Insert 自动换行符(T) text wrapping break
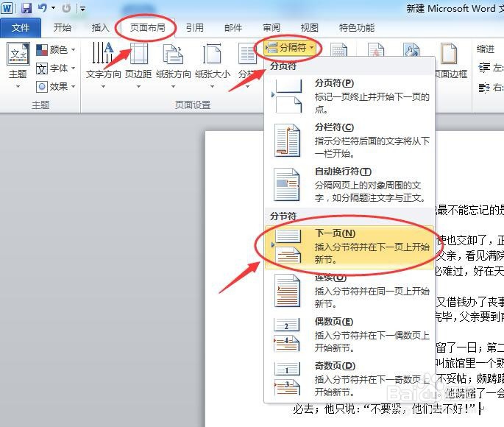The width and height of the screenshot is (504, 427). [349, 184]
